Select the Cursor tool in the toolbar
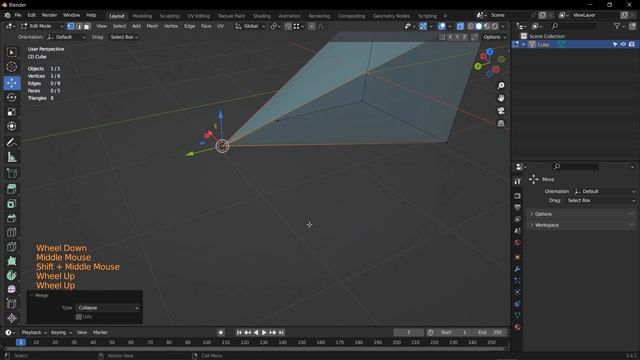This screenshot has height=360, width=640. click(x=11, y=67)
